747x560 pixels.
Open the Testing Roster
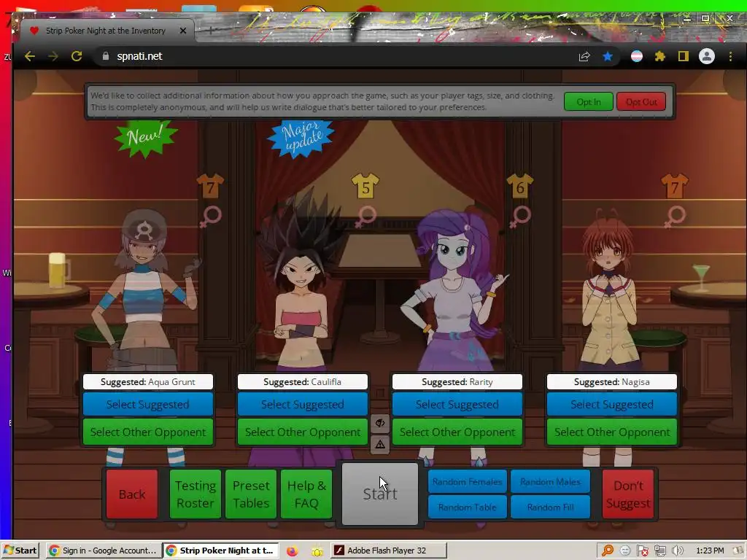click(x=196, y=494)
